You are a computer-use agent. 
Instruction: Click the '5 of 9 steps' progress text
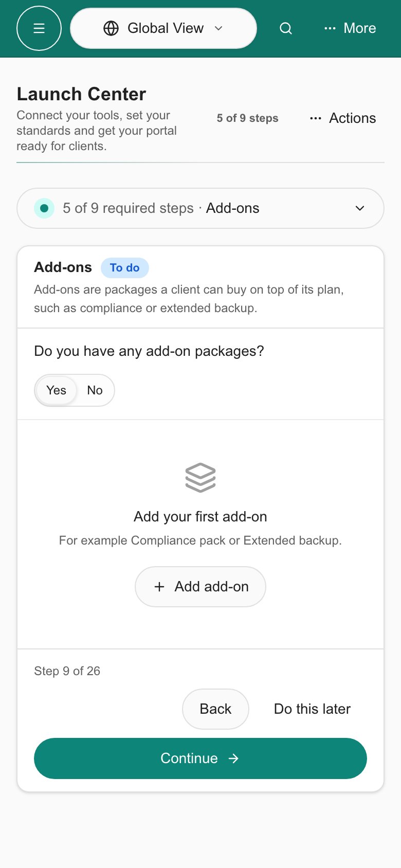tap(248, 118)
